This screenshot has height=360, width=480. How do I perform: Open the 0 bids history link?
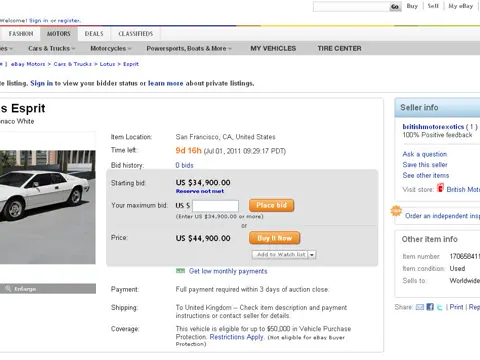click(x=184, y=165)
